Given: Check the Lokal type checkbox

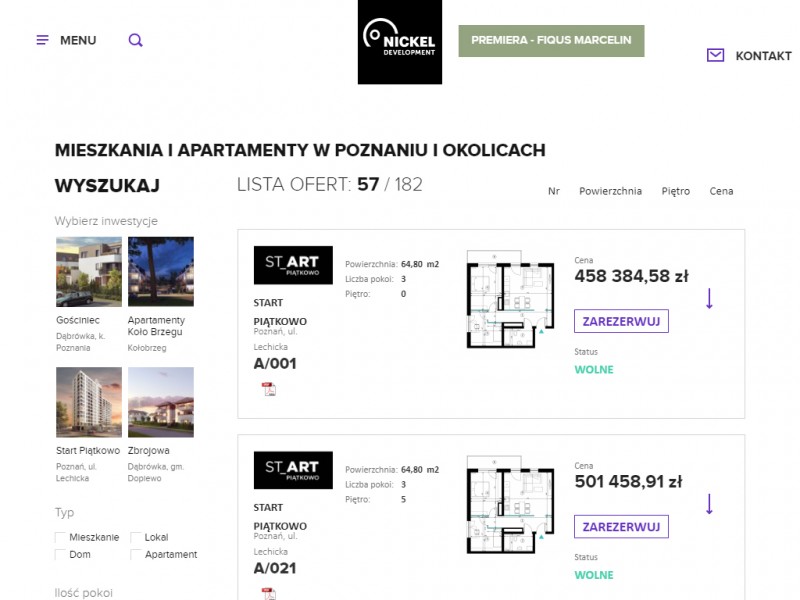Looking at the screenshot, I should click(137, 538).
